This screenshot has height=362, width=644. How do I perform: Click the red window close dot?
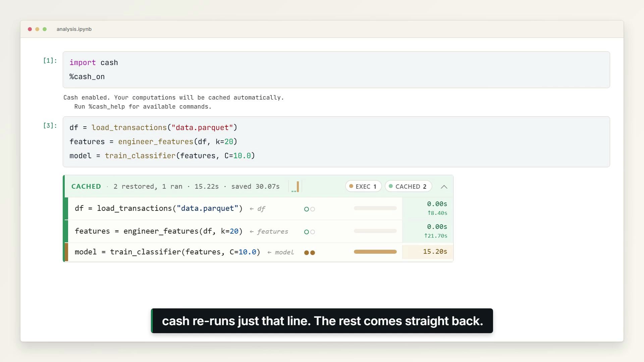[30, 29]
